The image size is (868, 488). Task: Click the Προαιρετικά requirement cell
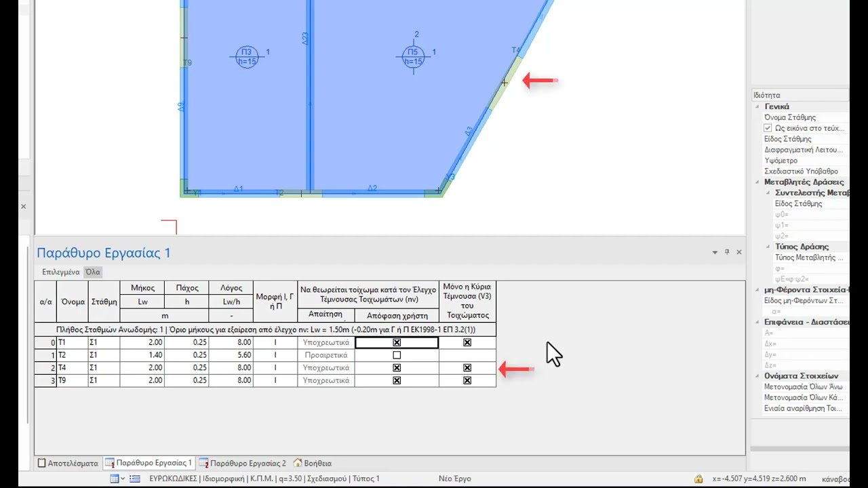pos(326,355)
